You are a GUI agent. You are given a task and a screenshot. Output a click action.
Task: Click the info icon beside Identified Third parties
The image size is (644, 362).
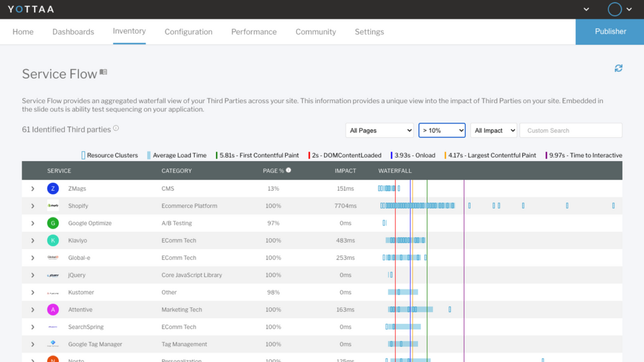click(116, 128)
